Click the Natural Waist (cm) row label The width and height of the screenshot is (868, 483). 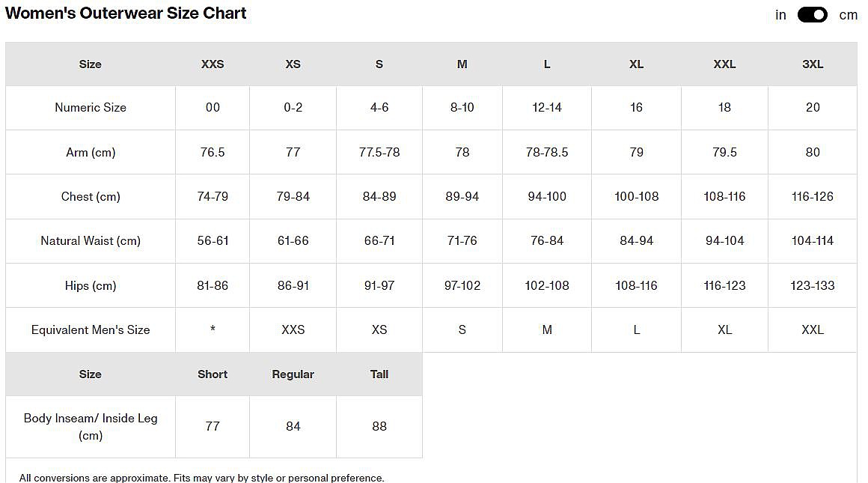pos(91,240)
